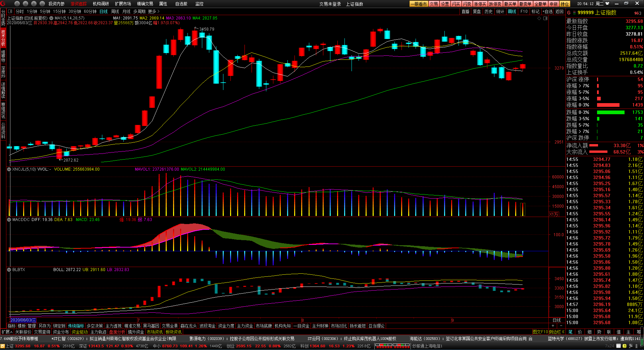Expand the 更多 periods menu
The width and height of the screenshot is (644, 350).
(154, 11)
